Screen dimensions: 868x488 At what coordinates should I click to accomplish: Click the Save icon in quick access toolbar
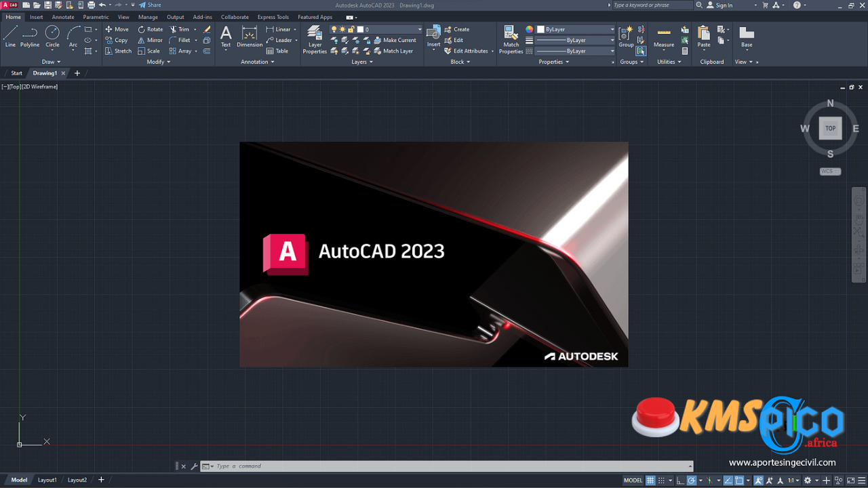(47, 5)
